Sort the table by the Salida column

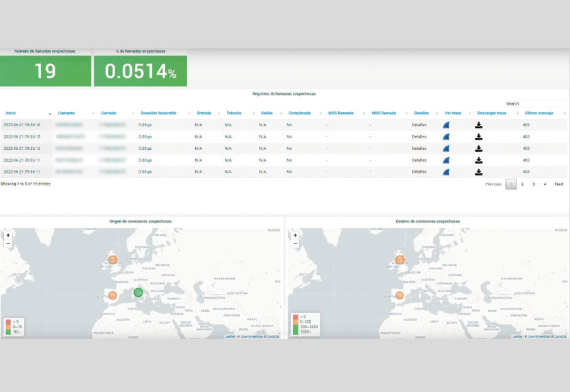266,113
